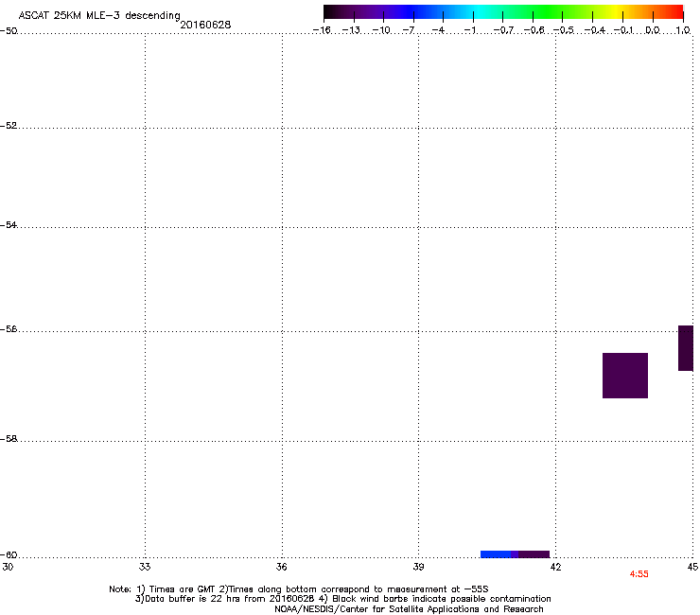Click the -13 color bar label
Screen dimensions: 700x615
pyautogui.click(x=351, y=30)
